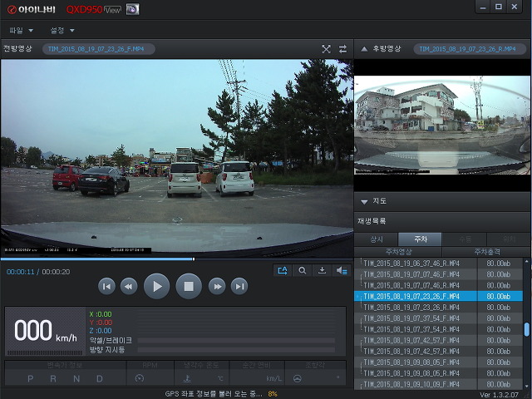Image resolution: width=532 pixels, height=399 pixels.
Task: Click the download/save video icon
Action: (323, 270)
